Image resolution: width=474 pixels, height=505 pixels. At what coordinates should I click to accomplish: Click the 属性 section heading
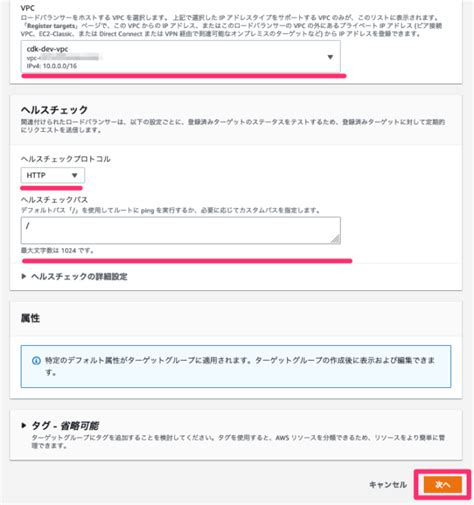(x=30, y=318)
